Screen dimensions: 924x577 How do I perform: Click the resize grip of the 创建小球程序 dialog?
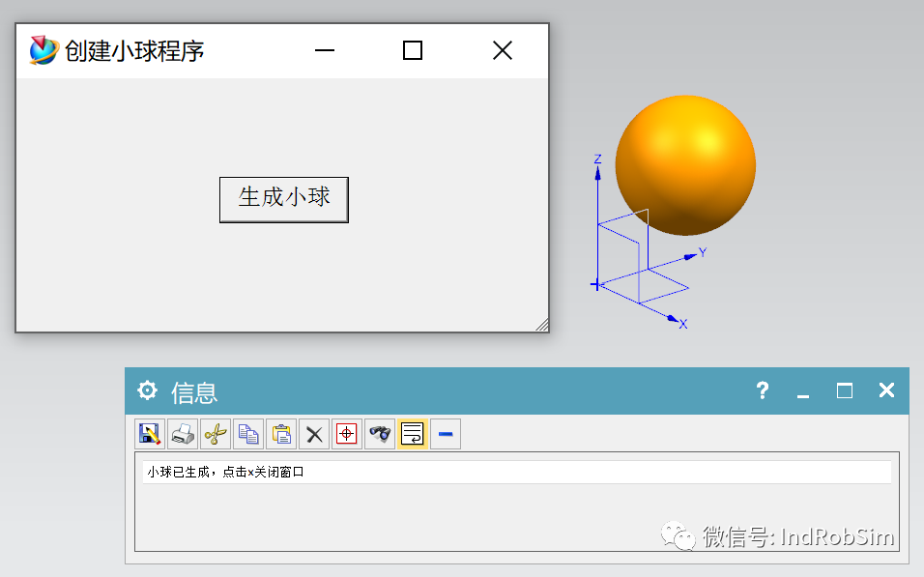point(542,325)
